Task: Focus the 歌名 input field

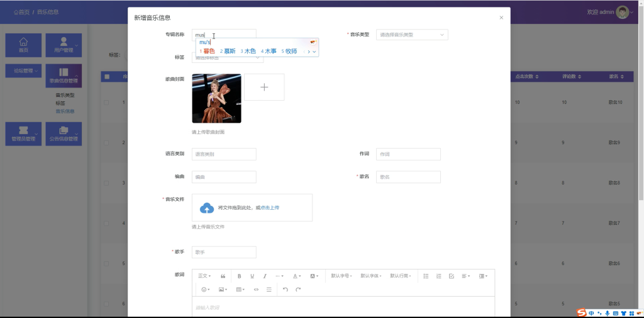Action: point(408,177)
